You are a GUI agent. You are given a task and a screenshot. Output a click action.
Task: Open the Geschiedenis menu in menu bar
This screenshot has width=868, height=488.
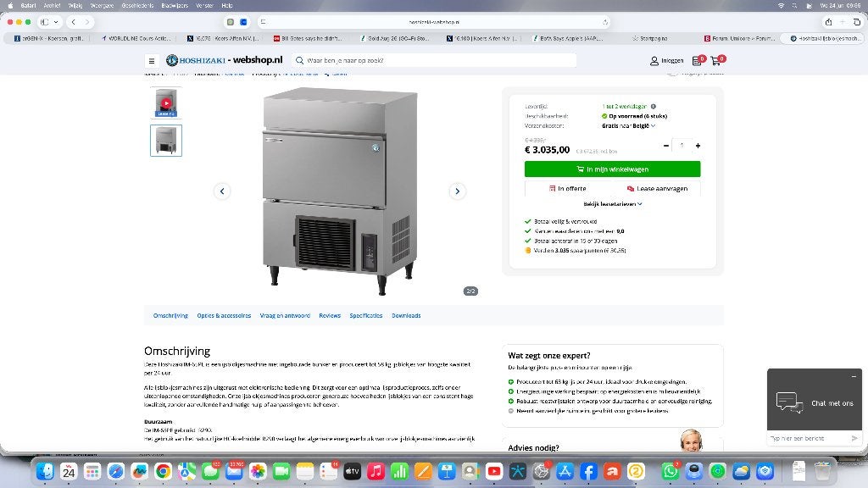click(x=138, y=6)
